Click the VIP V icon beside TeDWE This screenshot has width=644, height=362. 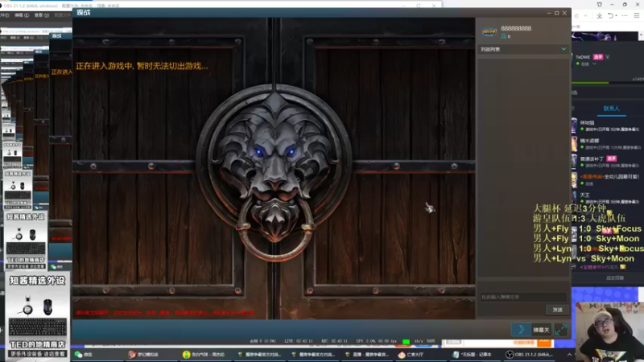[x=608, y=57]
